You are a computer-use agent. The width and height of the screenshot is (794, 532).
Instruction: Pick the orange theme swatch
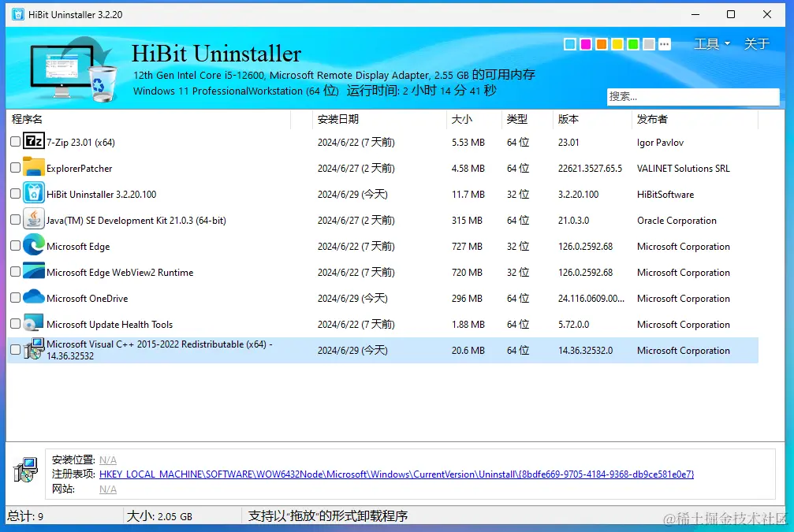[x=601, y=45]
